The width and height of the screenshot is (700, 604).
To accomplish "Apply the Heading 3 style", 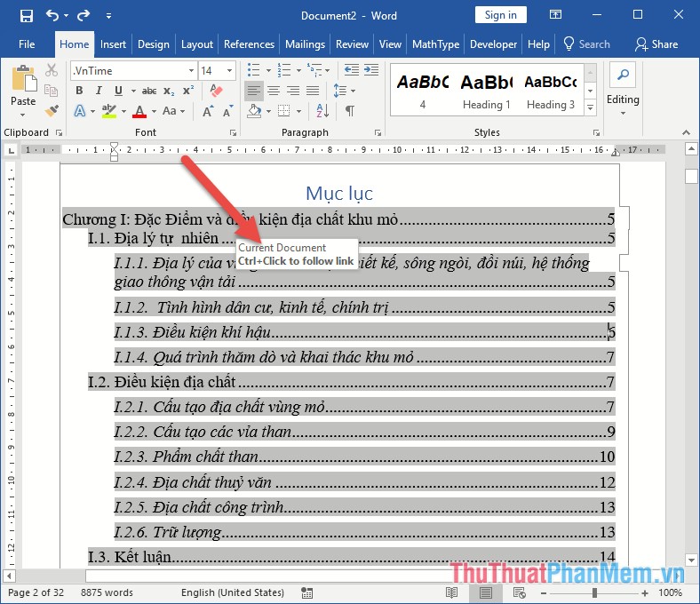I will pyautogui.click(x=551, y=91).
